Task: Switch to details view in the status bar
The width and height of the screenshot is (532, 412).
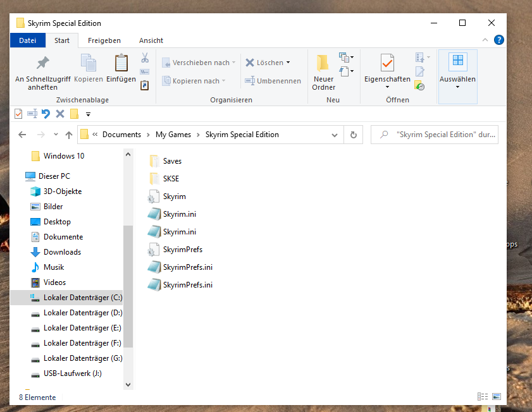Action: pyautogui.click(x=483, y=397)
